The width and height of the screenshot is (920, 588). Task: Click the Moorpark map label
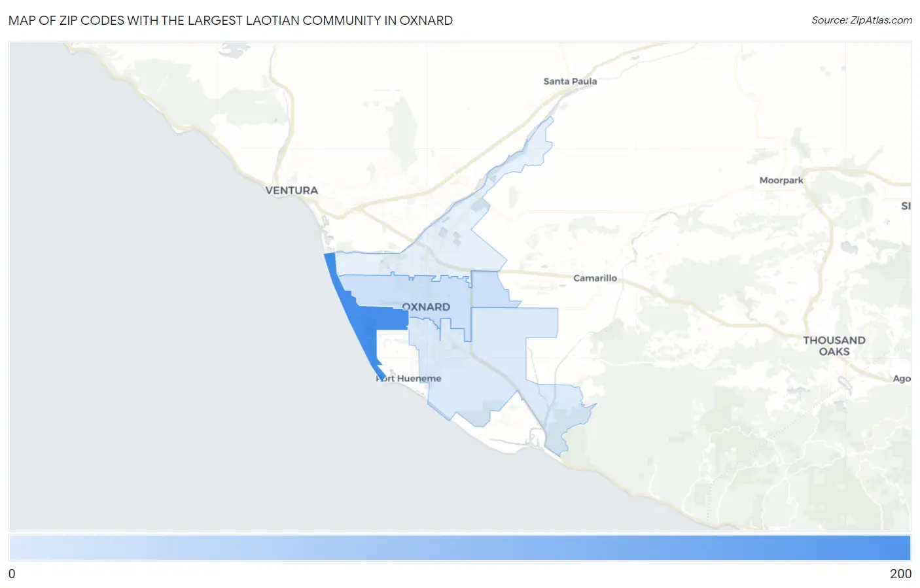click(781, 180)
